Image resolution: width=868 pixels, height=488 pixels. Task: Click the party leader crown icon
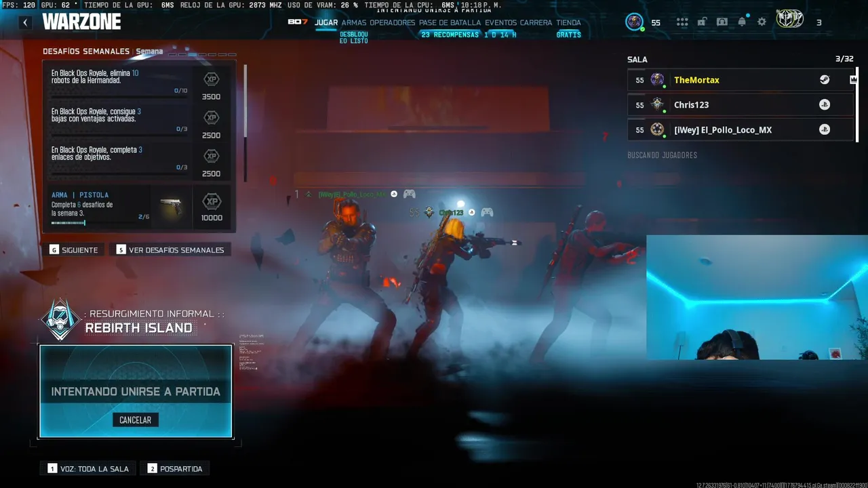(x=853, y=80)
